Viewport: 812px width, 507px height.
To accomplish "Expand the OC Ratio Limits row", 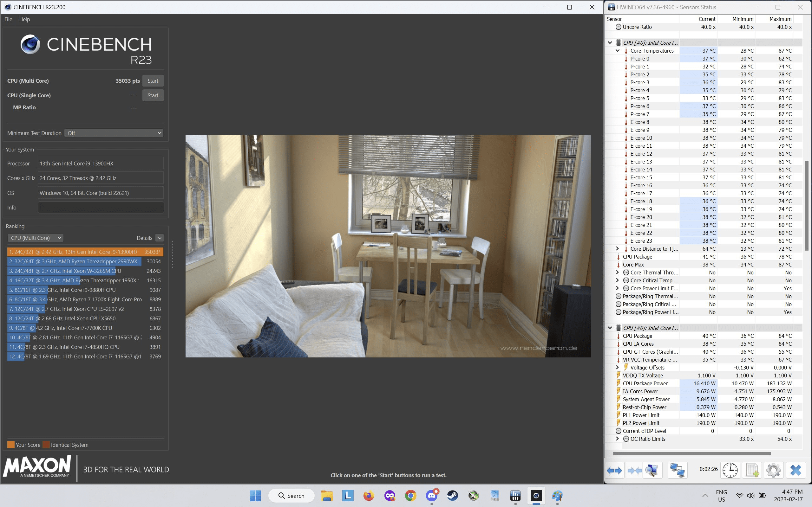I will [x=617, y=439].
